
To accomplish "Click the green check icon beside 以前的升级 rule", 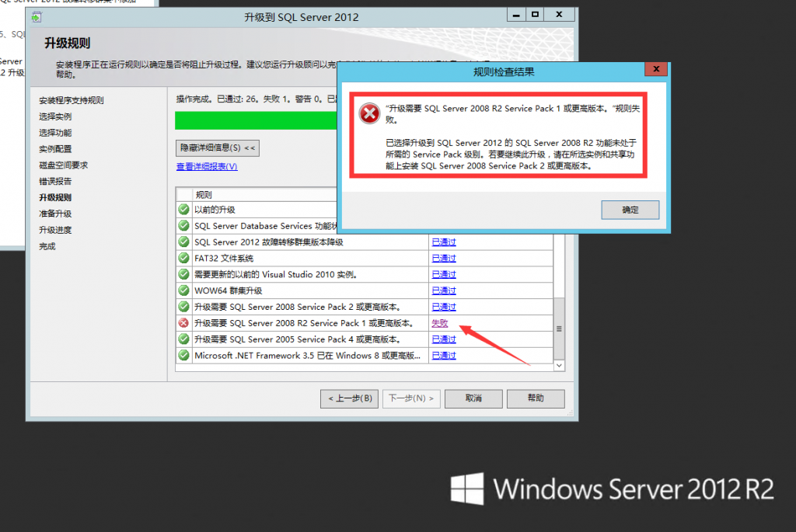I will [183, 209].
